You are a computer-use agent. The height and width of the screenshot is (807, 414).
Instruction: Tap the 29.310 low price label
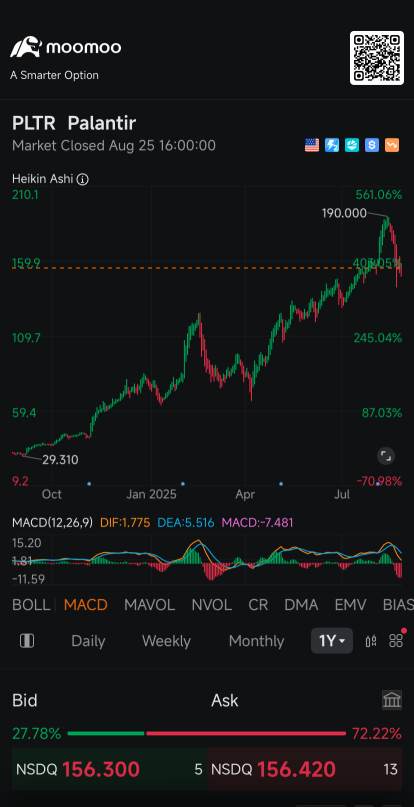[x=60, y=460]
